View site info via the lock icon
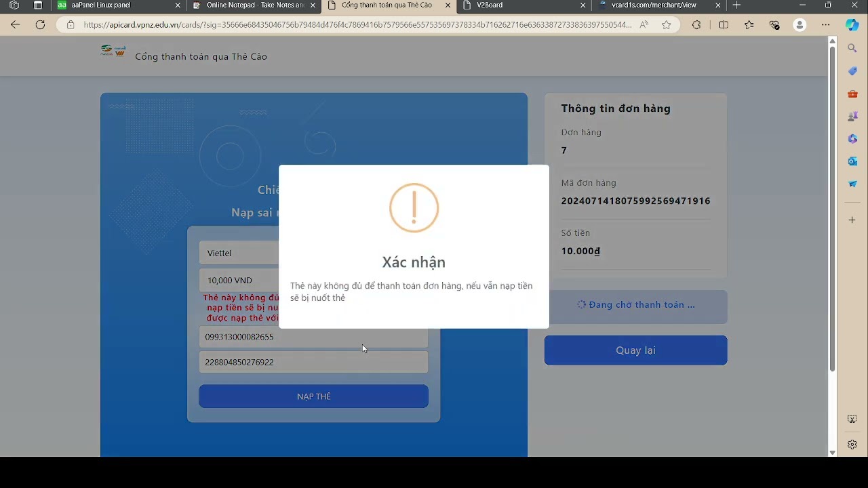 coord(70,25)
